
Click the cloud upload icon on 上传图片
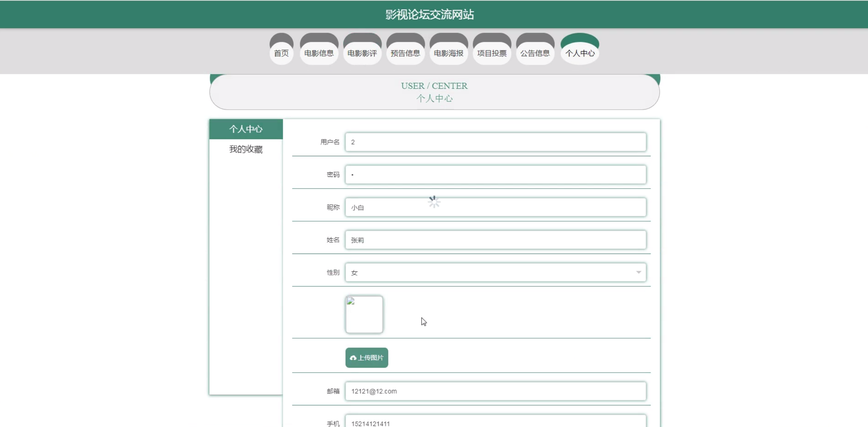pyautogui.click(x=353, y=358)
